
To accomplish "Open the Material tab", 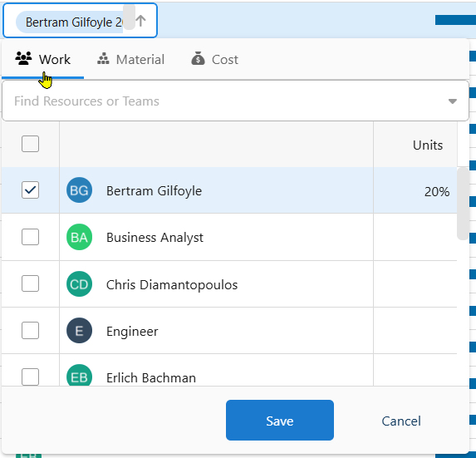I will click(131, 59).
